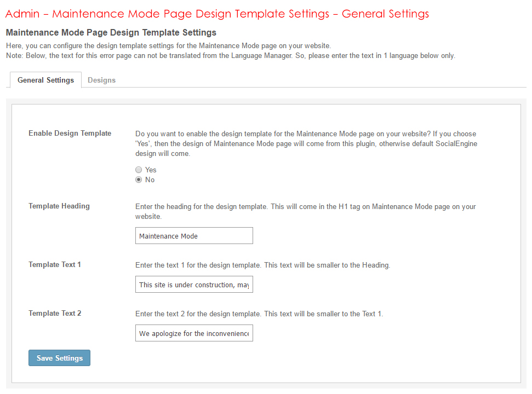
Task: Click the bold Maintenance Mode settings heading
Action: 111,33
